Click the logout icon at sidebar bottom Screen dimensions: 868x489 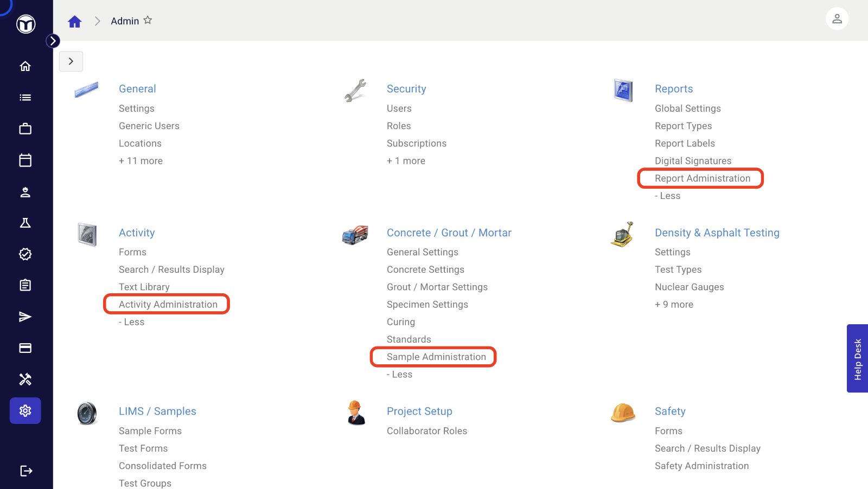click(26, 471)
